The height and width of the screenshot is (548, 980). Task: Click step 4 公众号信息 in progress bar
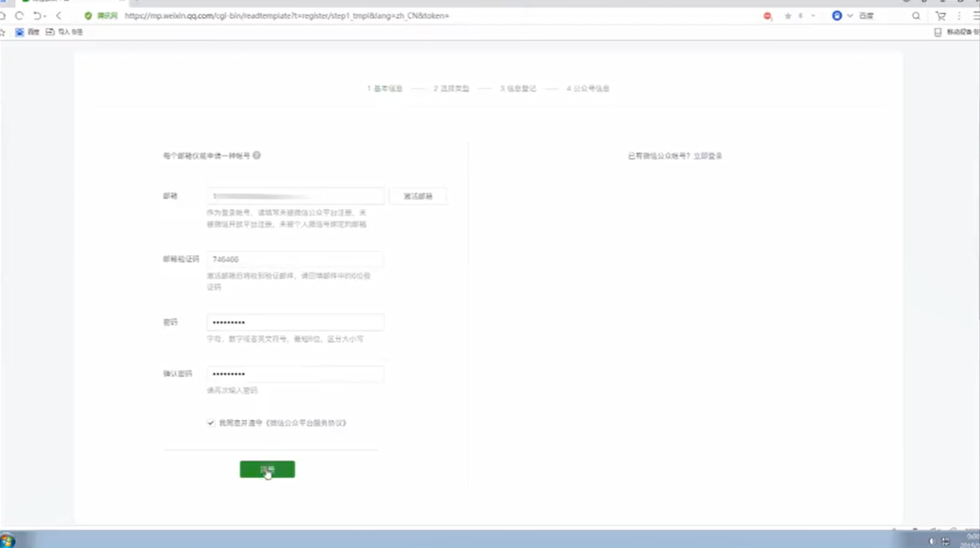click(588, 89)
